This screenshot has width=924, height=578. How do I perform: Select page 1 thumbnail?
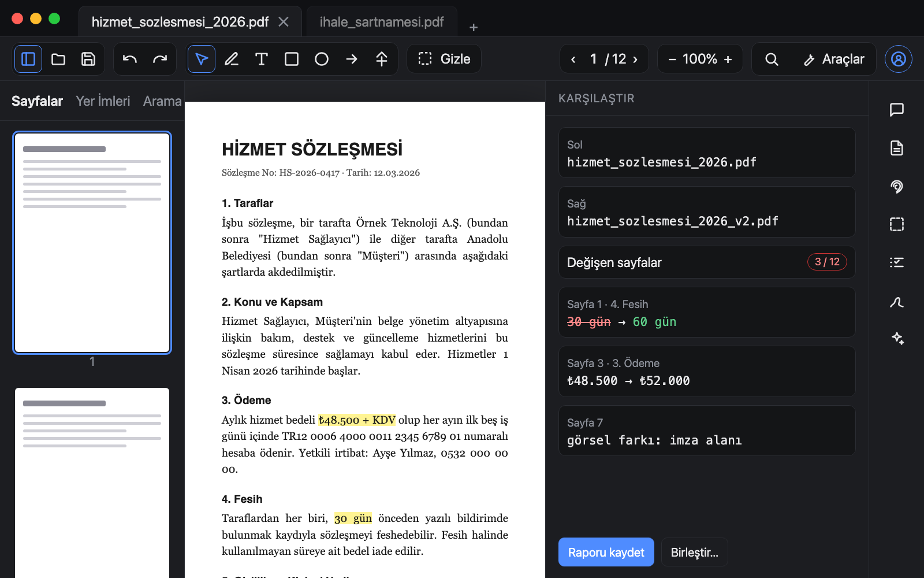point(92,243)
